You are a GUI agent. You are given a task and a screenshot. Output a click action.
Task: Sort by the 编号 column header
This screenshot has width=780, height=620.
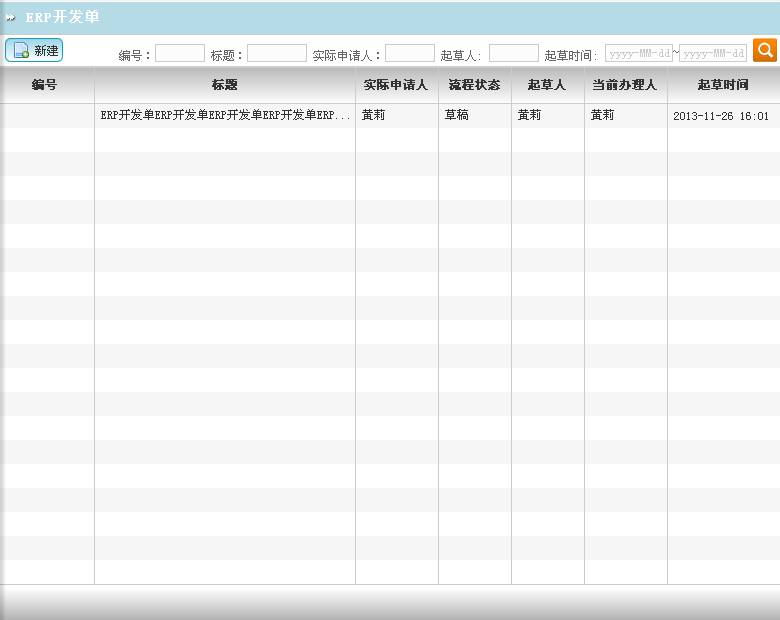point(45,85)
